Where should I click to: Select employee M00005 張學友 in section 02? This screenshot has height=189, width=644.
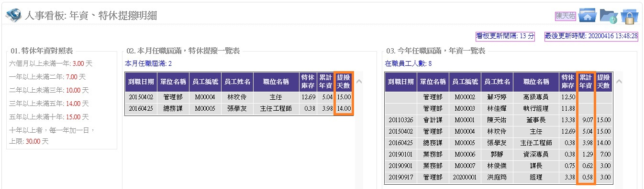pos(239,108)
